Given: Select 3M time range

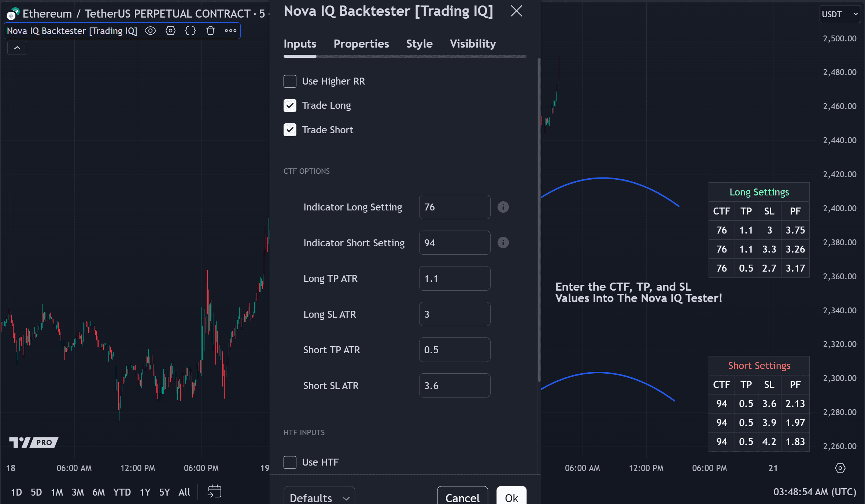Looking at the screenshot, I should point(78,492).
